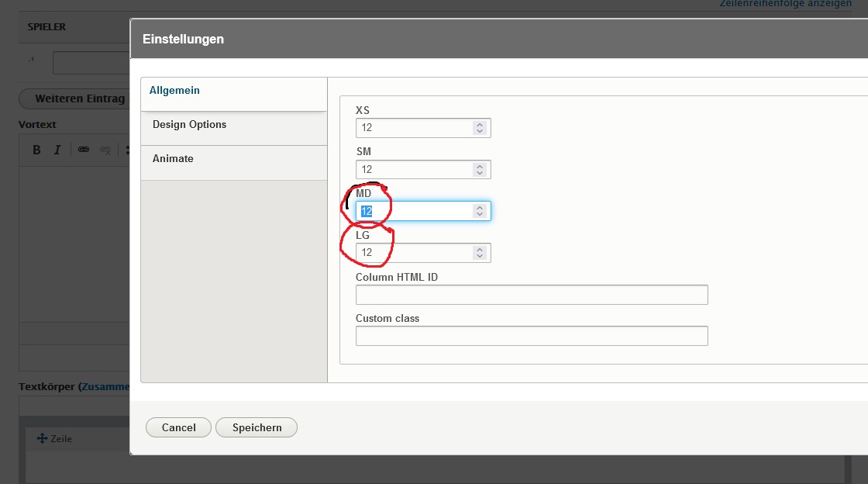Click Weiteren Eintrag button in background page
The height and width of the screenshot is (484, 868).
click(x=74, y=99)
